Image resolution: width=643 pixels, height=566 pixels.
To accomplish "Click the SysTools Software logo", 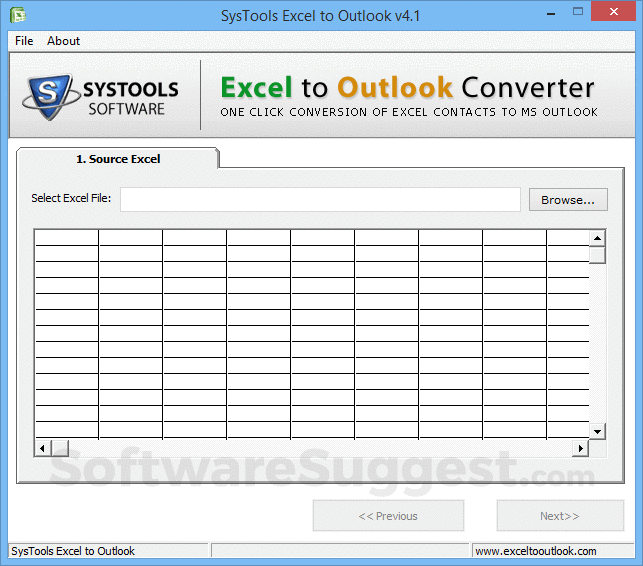I will point(100,97).
